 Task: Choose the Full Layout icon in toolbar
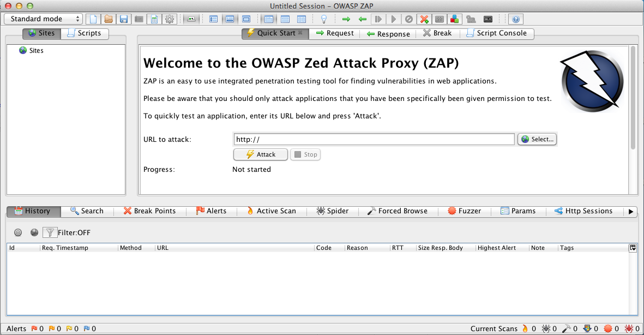click(246, 19)
